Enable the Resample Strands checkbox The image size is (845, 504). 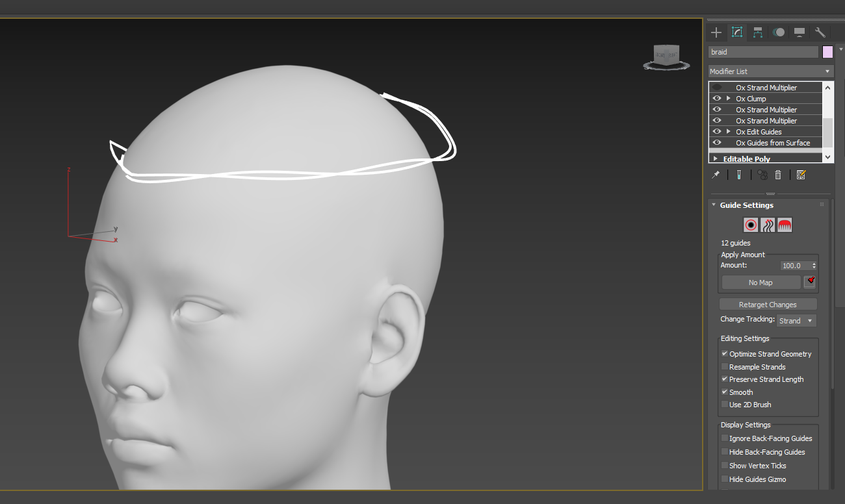pos(725,367)
